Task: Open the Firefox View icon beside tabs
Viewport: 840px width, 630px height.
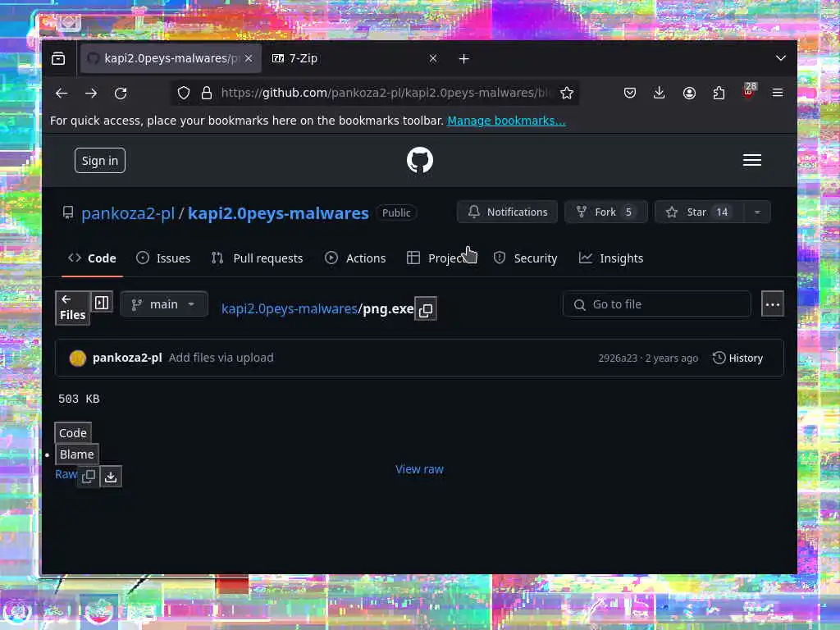Action: 58,58
